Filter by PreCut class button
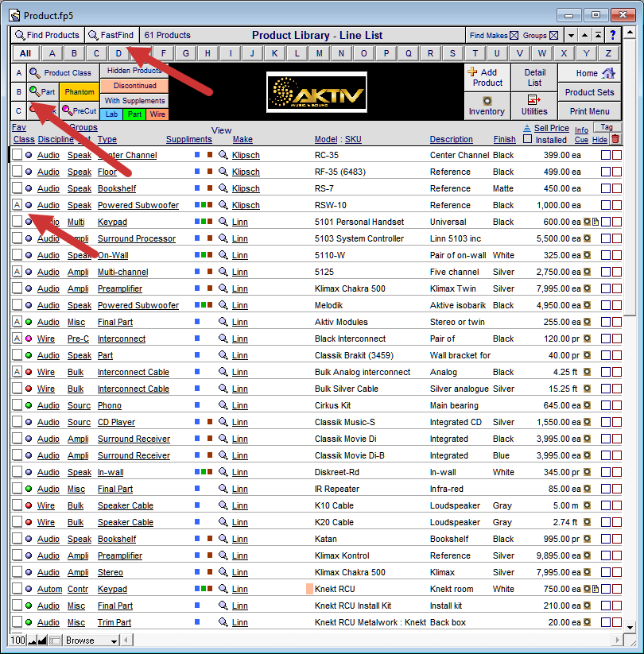Viewport: 644px width, 654px height. click(x=80, y=111)
